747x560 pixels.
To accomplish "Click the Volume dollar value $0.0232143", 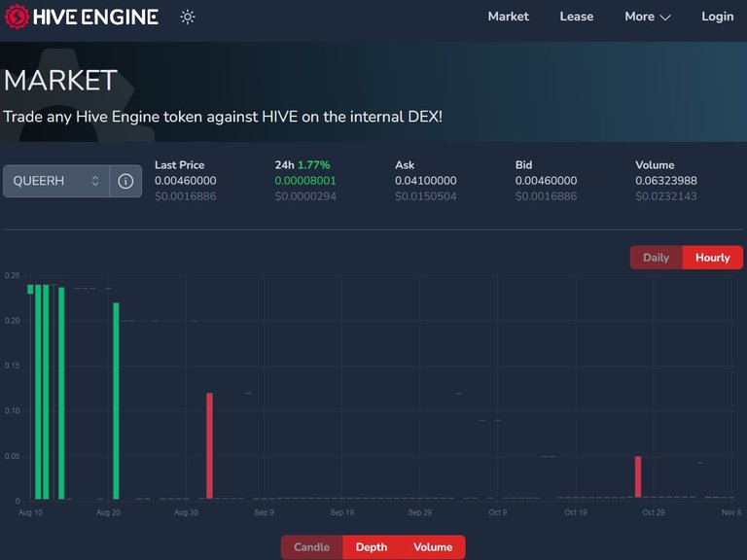I will pos(666,196).
